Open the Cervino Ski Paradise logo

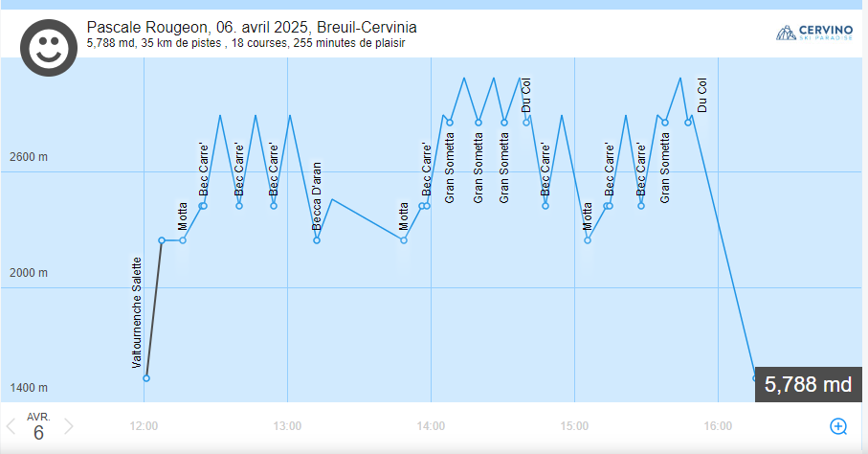tap(813, 34)
